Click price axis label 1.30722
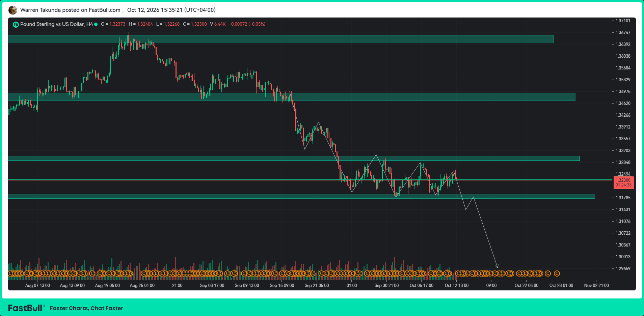The width and height of the screenshot is (644, 316). [623, 233]
